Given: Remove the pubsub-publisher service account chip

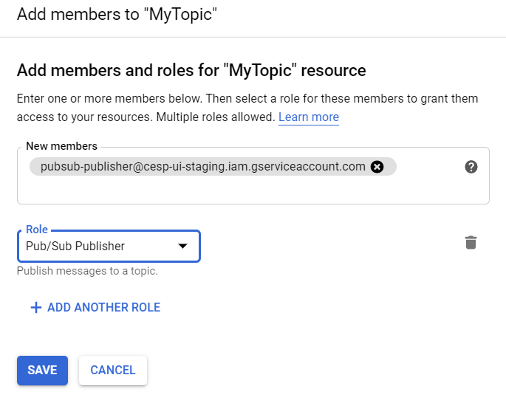Looking at the screenshot, I should click(x=377, y=167).
